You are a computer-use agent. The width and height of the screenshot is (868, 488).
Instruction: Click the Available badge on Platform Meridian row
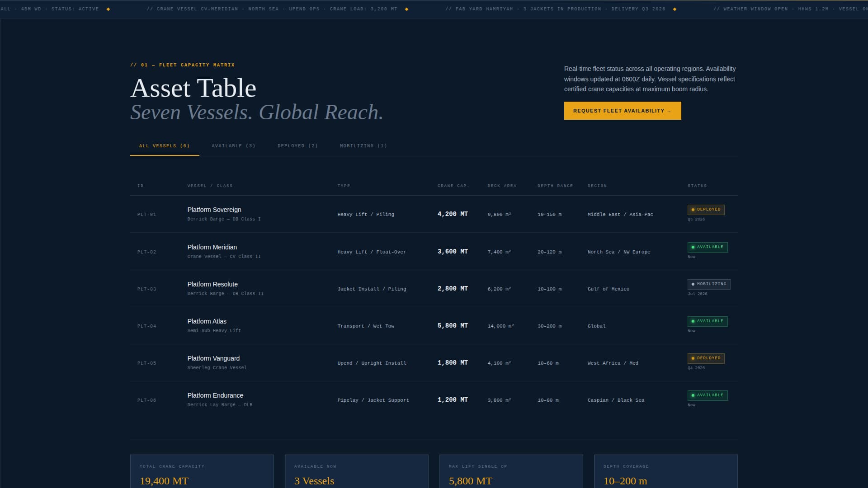pyautogui.click(x=707, y=247)
